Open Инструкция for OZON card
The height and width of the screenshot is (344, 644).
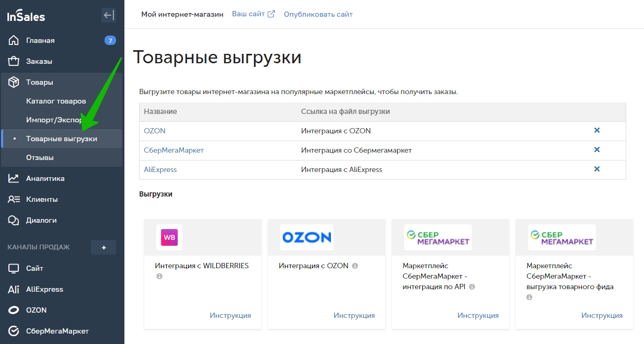click(354, 315)
